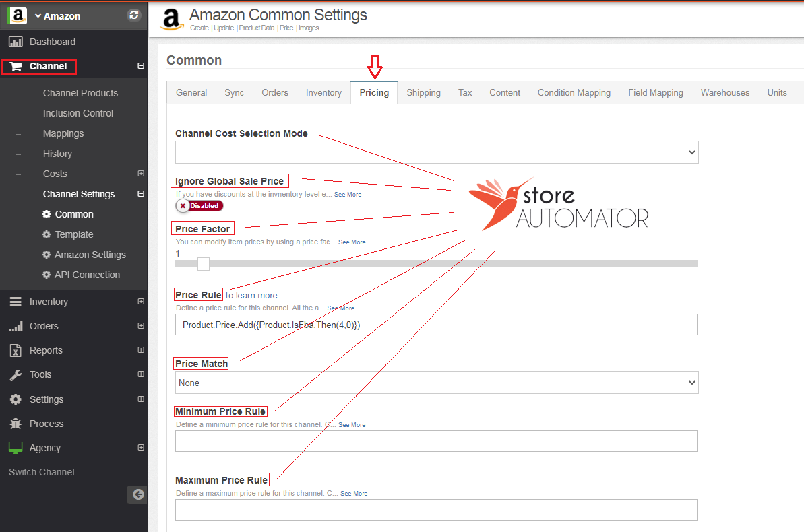Collapse the Channel menu section

pyautogui.click(x=141, y=66)
